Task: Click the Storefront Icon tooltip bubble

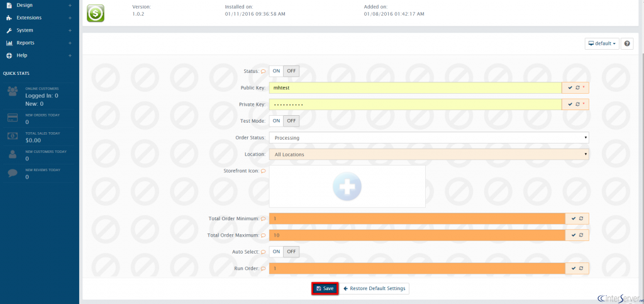Action: (x=264, y=171)
